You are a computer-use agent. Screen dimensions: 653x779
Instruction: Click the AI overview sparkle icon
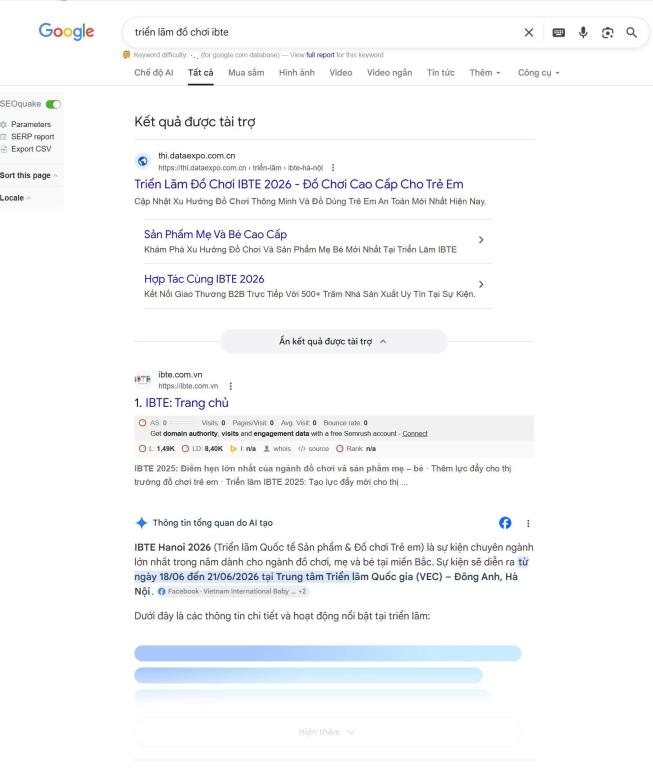[x=142, y=523]
